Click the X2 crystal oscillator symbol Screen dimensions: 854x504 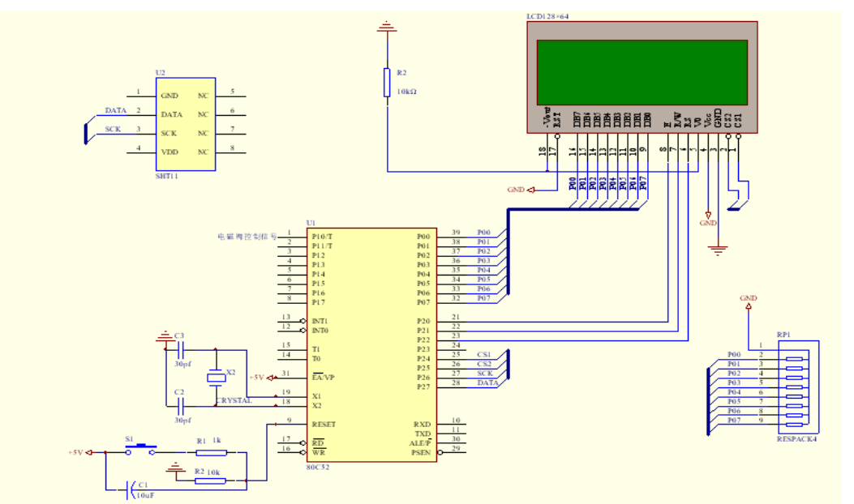pos(216,376)
